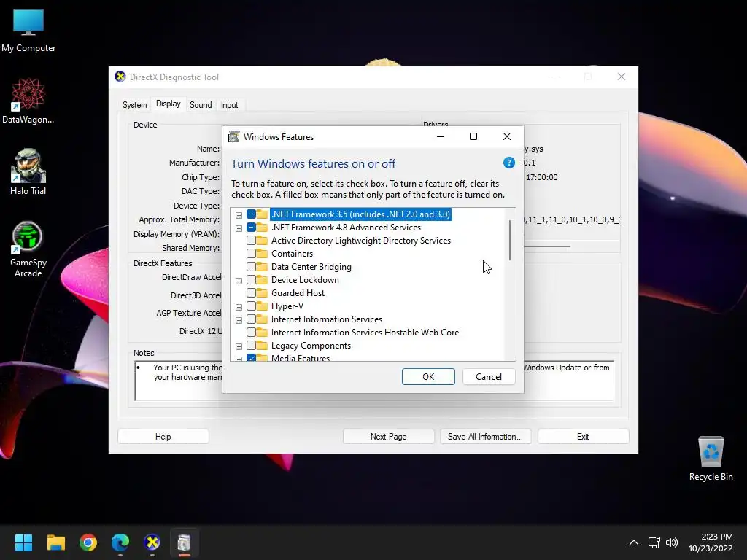Enable the Device Lockdown checkbox
The width and height of the screenshot is (747, 560).
(x=251, y=280)
